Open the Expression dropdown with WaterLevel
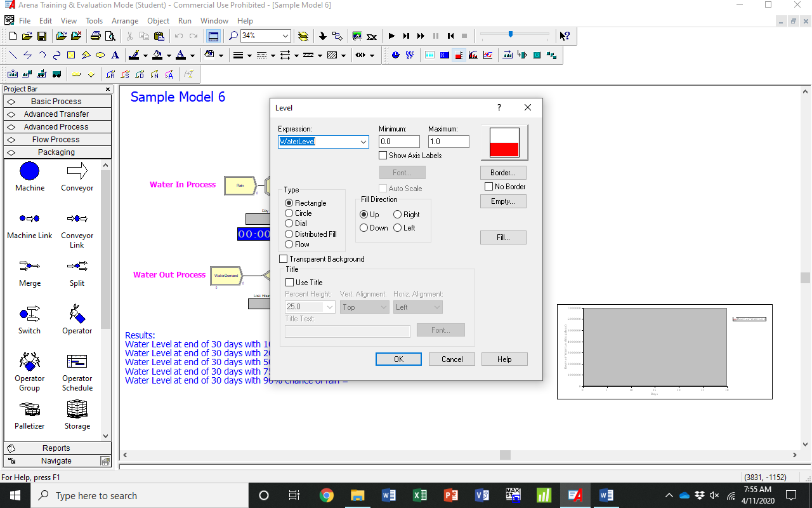The width and height of the screenshot is (812, 508). 363,142
